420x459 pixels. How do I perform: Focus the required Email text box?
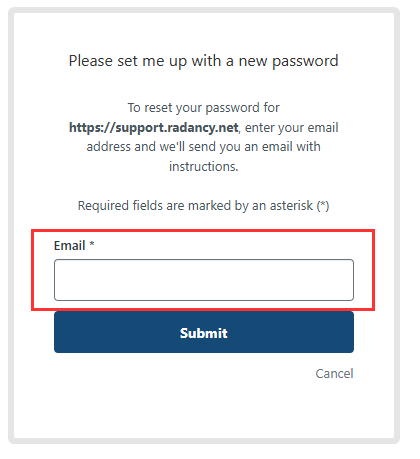click(x=204, y=280)
